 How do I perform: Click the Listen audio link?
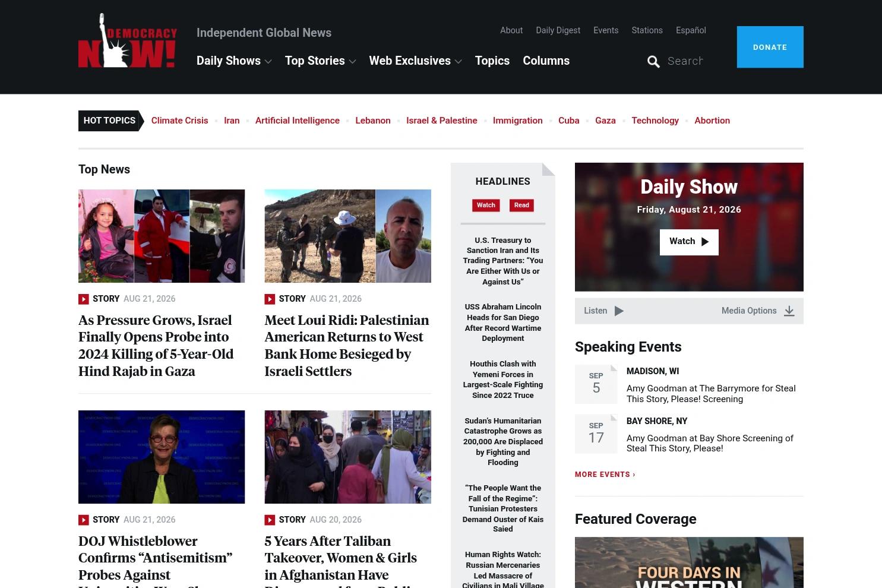point(604,311)
